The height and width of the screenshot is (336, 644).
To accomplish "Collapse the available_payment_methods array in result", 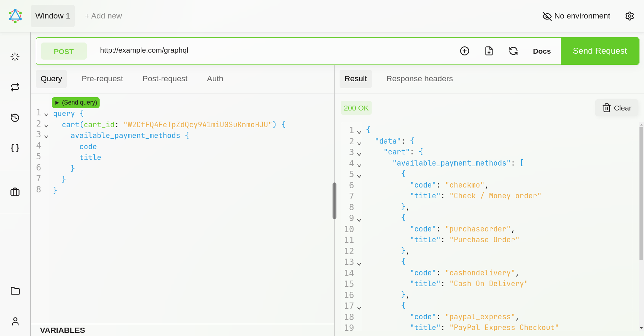I will pos(359,166).
